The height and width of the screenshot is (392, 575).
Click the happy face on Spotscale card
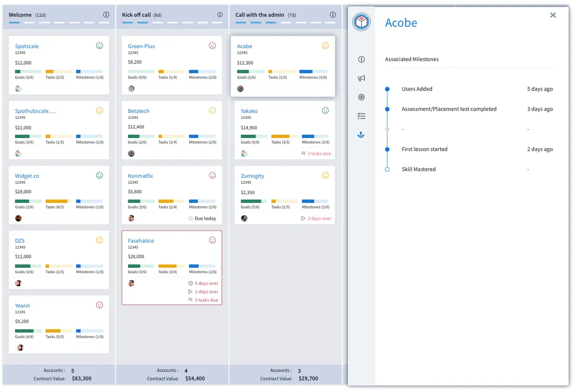(x=100, y=46)
